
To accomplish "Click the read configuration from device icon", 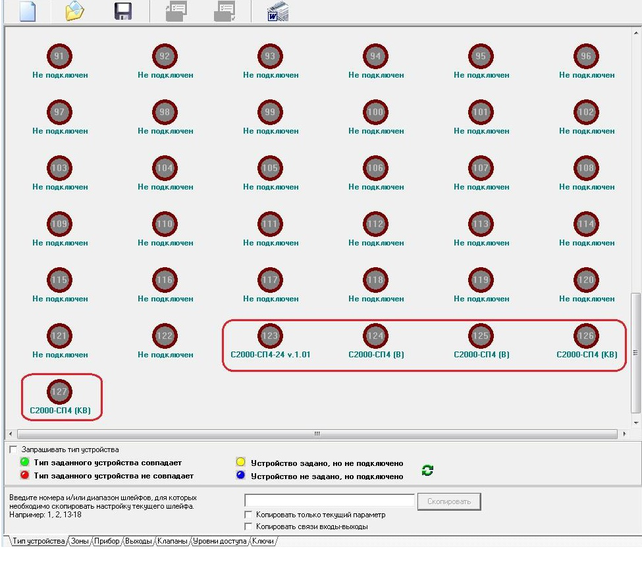I will point(176,11).
